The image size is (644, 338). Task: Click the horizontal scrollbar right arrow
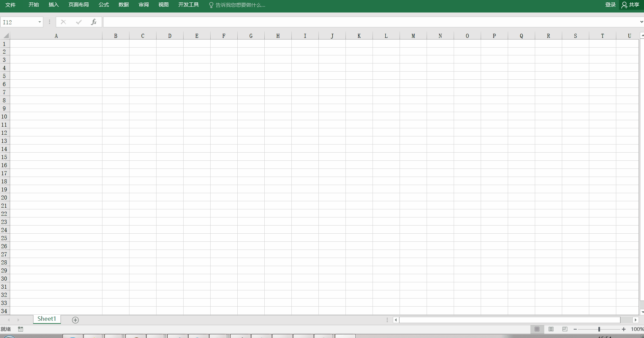[x=636, y=320]
